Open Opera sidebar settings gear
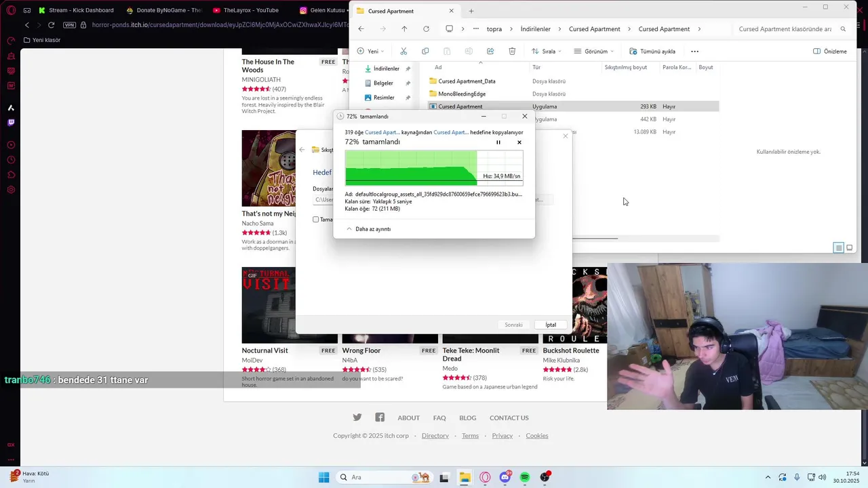The image size is (868, 488). coord(11,190)
